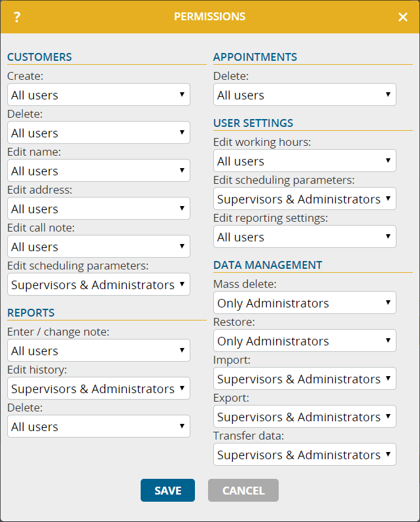Expand the Edit address dropdown
Image resolution: width=420 pixels, height=522 pixels.
coord(99,209)
